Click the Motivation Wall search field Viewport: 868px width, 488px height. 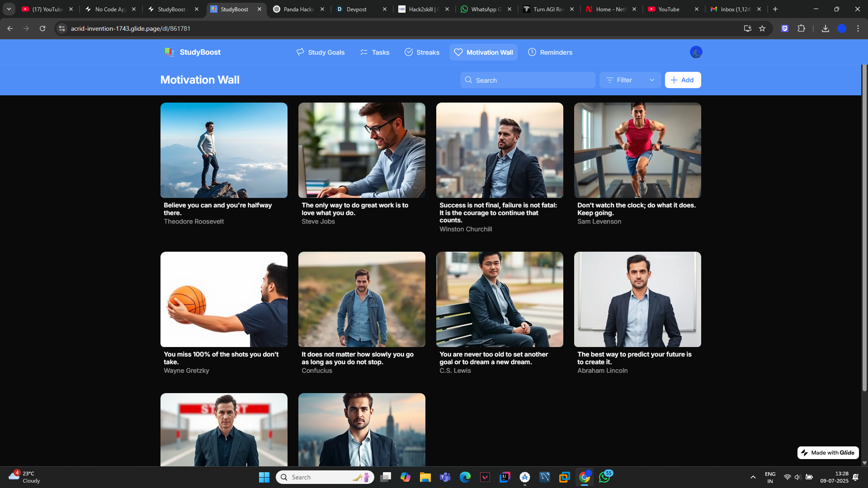pyautogui.click(x=528, y=80)
